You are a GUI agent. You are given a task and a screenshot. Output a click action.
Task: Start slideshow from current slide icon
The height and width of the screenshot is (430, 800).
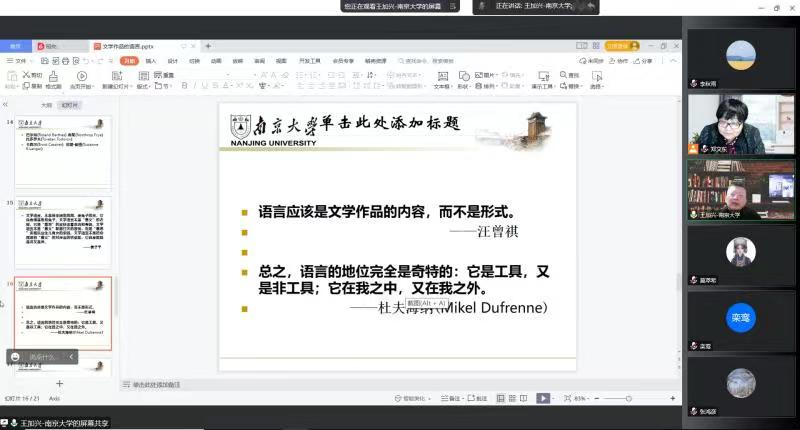tap(82, 76)
